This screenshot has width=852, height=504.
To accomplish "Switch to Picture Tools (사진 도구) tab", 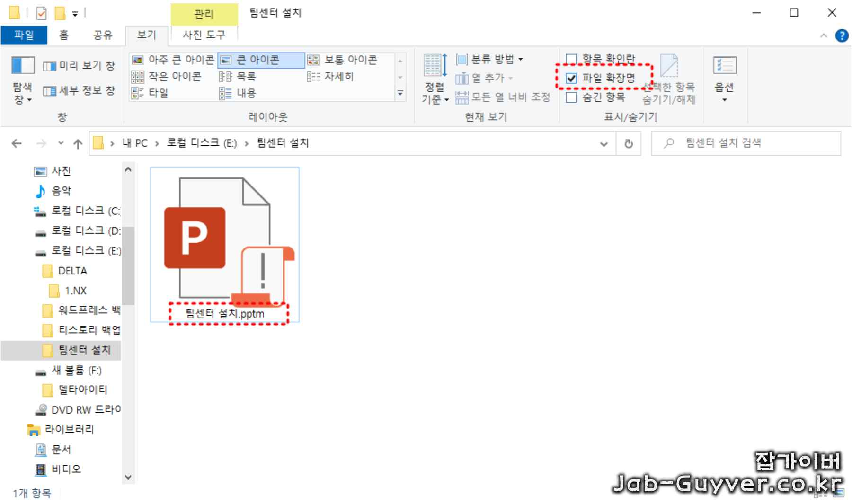I will (204, 35).
